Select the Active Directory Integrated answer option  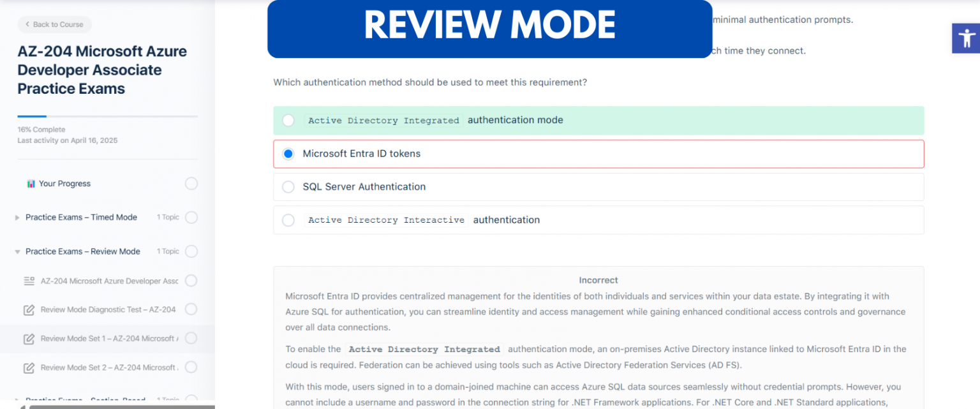pos(288,120)
